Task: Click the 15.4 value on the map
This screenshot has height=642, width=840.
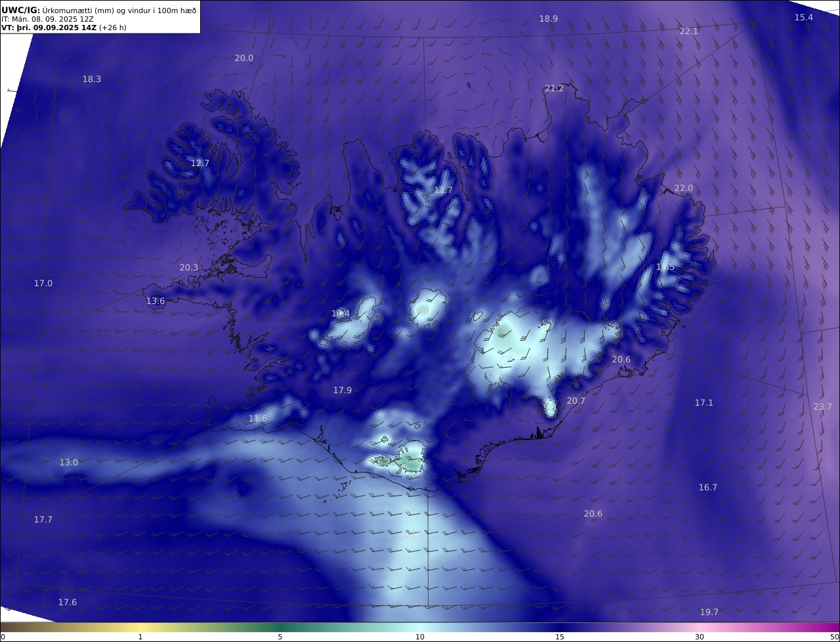Action: click(804, 17)
